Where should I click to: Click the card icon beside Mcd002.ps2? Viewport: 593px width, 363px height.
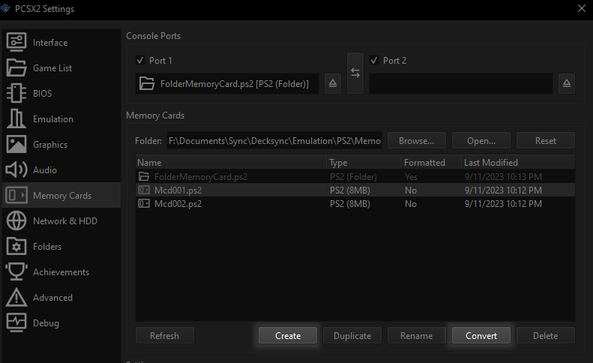(144, 204)
